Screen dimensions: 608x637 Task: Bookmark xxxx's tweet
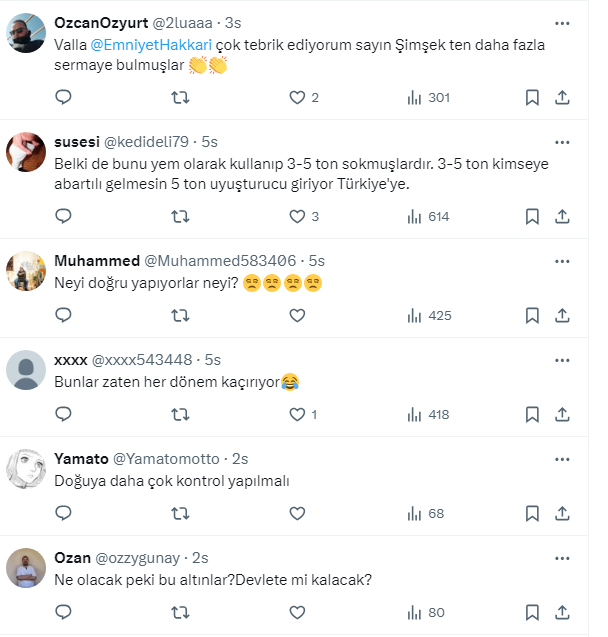532,414
